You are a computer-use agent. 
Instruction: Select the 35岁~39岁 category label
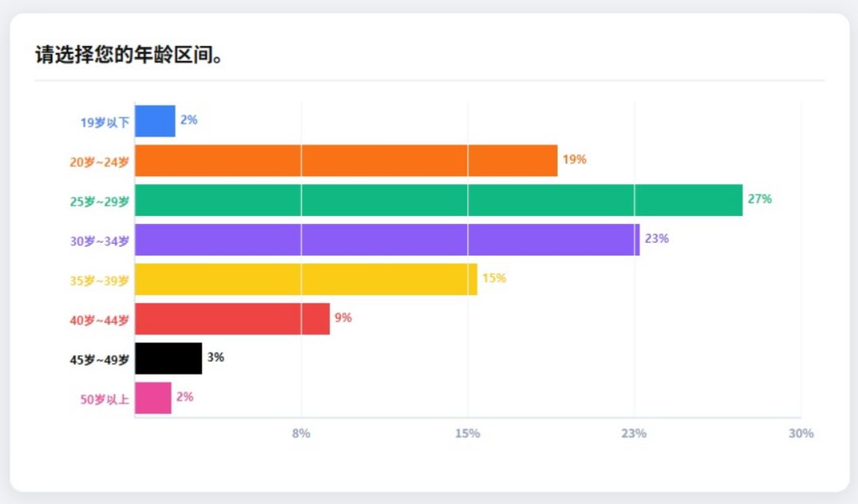99,281
